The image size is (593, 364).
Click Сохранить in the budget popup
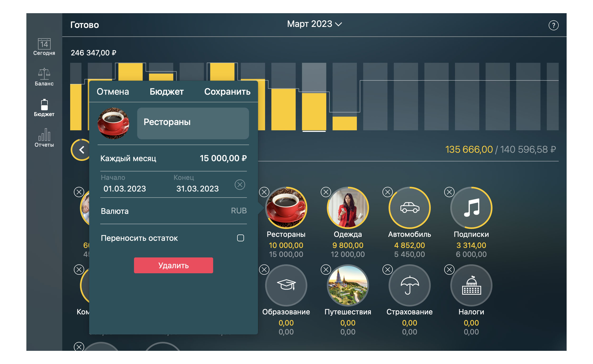[227, 92]
